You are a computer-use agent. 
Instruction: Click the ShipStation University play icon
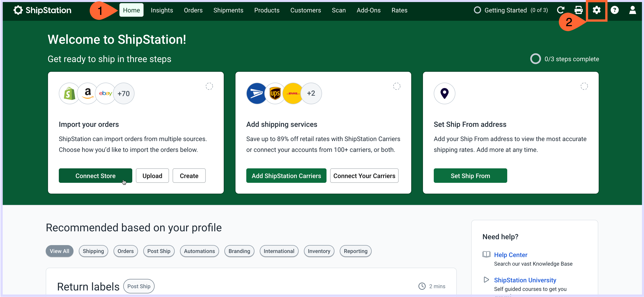tap(486, 279)
